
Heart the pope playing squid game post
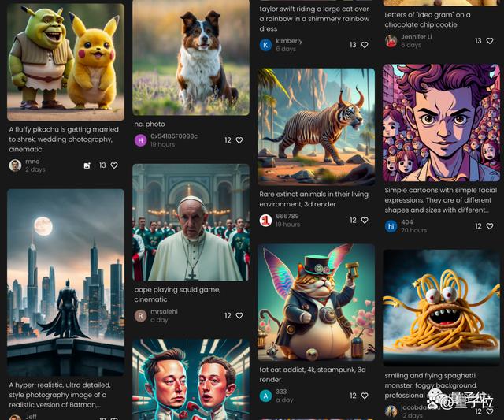click(x=239, y=316)
